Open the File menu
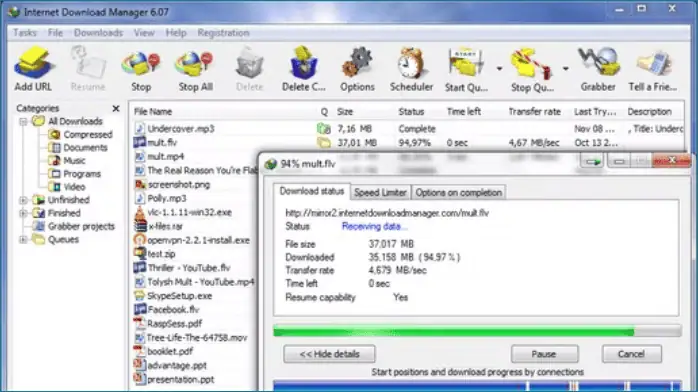This screenshot has height=392, width=698. tap(55, 33)
